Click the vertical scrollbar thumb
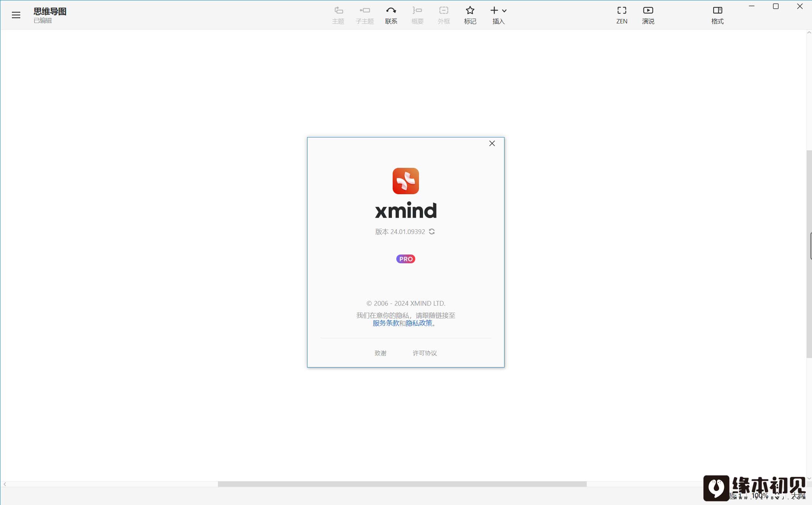Image resolution: width=812 pixels, height=505 pixels. click(x=809, y=254)
